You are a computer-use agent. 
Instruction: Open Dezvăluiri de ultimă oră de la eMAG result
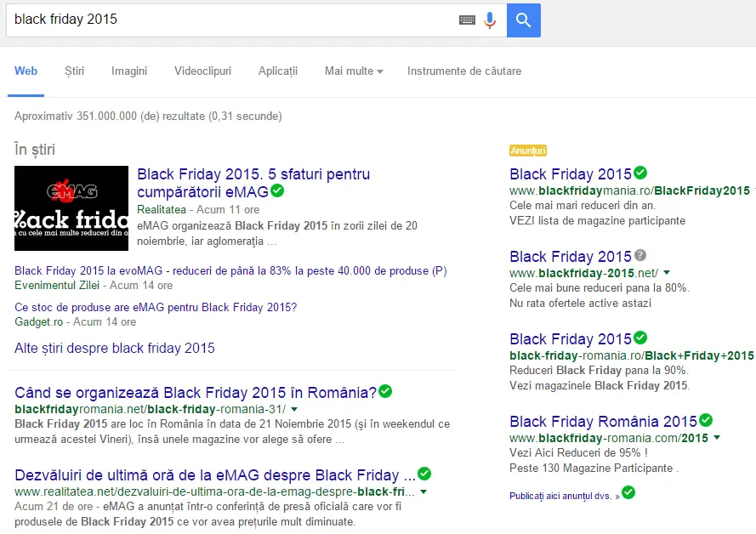coord(215,475)
